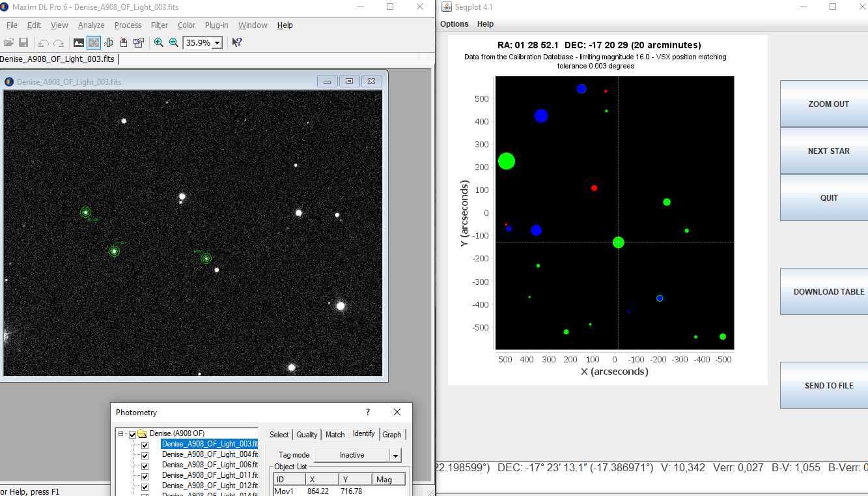Screen dimensions: 868x496
Task: Uncheck the Denise_A908_OF_Light_003.fit checkbox
Action: click(145, 445)
